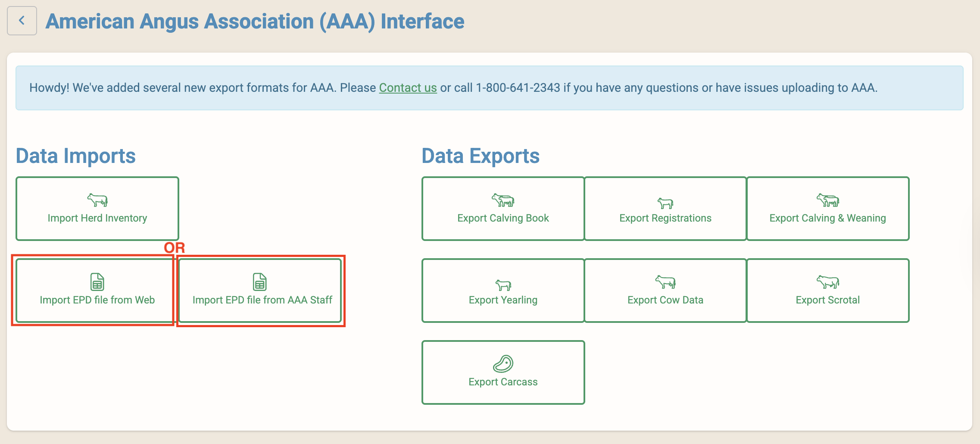Open the Contact us link

(x=408, y=88)
